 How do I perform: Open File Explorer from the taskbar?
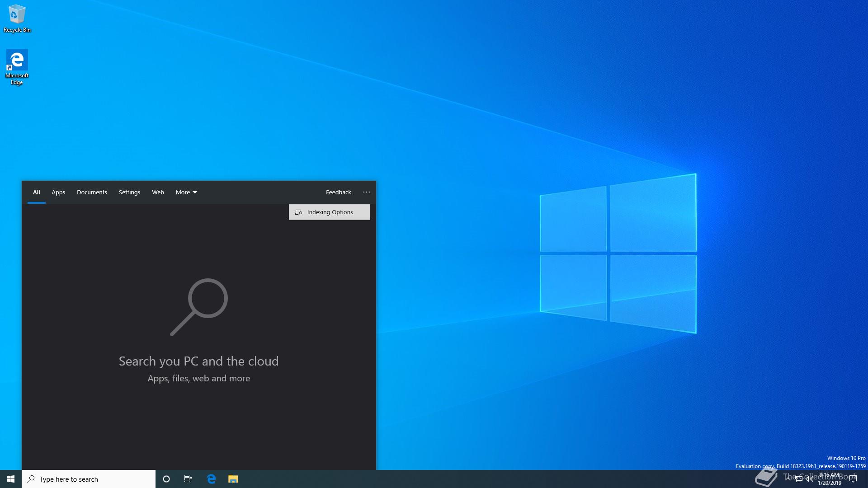click(x=233, y=479)
